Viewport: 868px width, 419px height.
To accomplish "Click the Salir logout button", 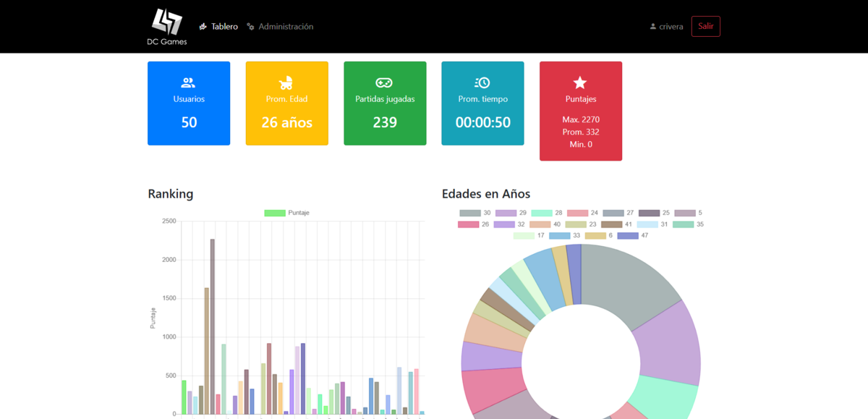I will 706,27.
